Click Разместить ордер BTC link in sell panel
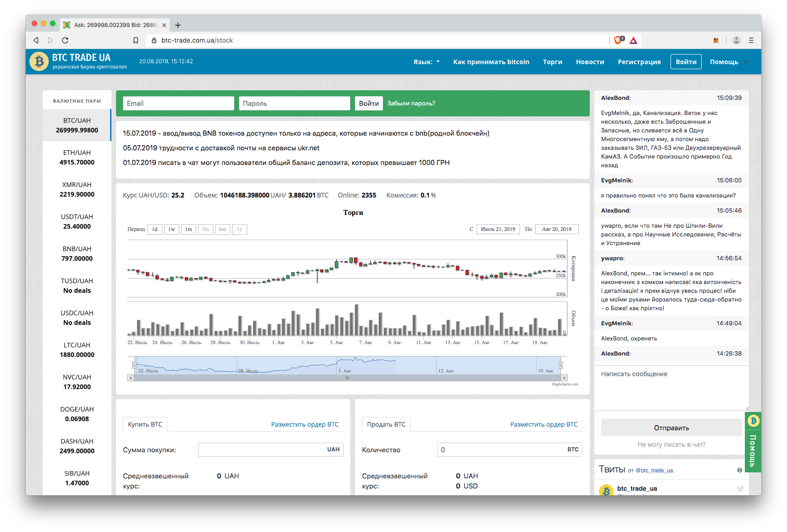The width and height of the screenshot is (787, 532). pyautogui.click(x=544, y=424)
